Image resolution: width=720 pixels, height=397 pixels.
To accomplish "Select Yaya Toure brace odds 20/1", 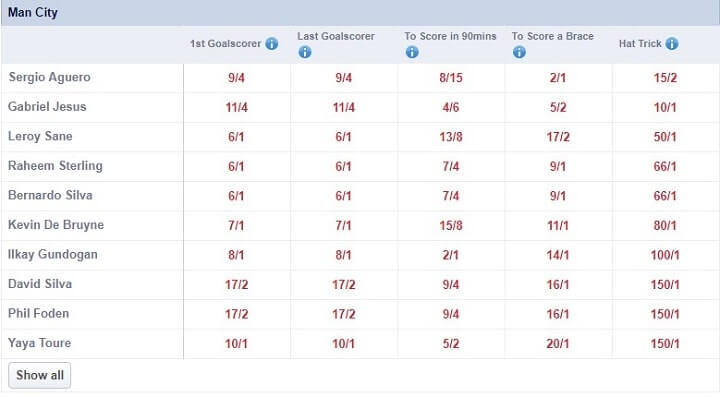I will point(558,344).
